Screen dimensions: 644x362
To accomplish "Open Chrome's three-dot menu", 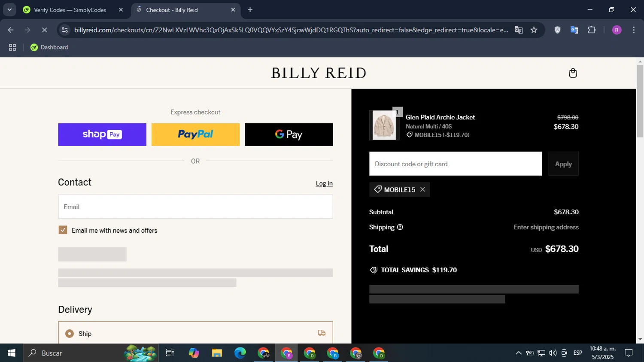I will (634, 30).
